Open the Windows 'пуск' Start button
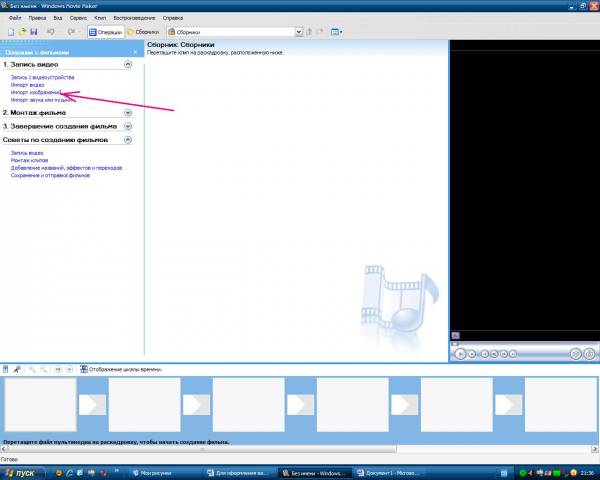This screenshot has width=600, height=480. pyautogui.click(x=21, y=473)
